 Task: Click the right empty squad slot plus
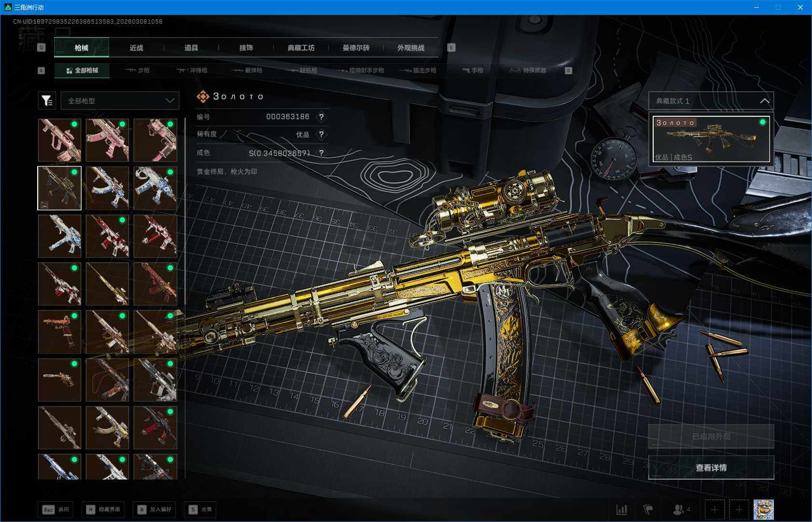click(739, 509)
